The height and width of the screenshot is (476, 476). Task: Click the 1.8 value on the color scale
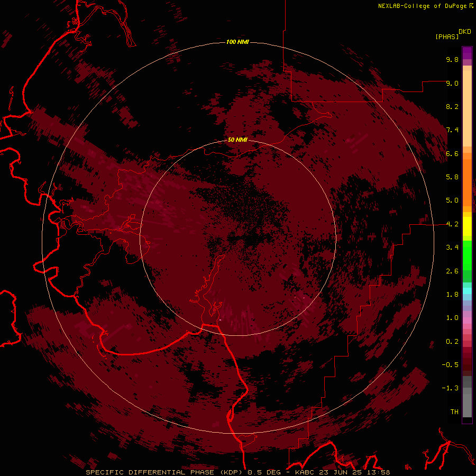pyautogui.click(x=452, y=295)
